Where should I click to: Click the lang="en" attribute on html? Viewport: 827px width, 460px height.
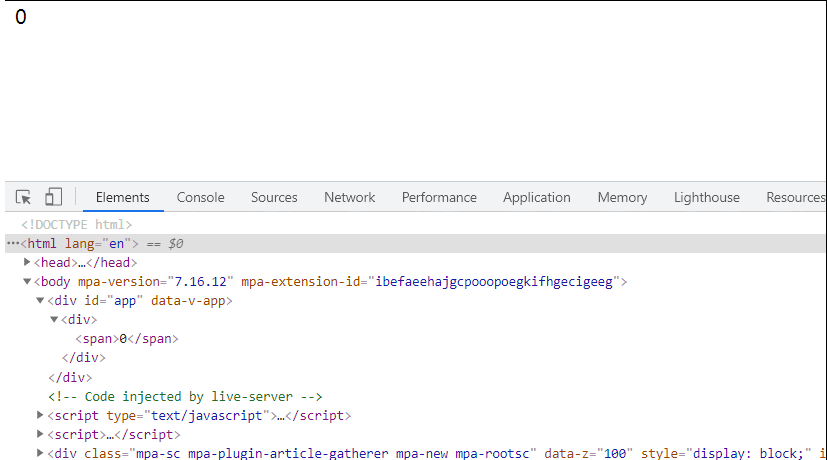pyautogui.click(x=98, y=244)
